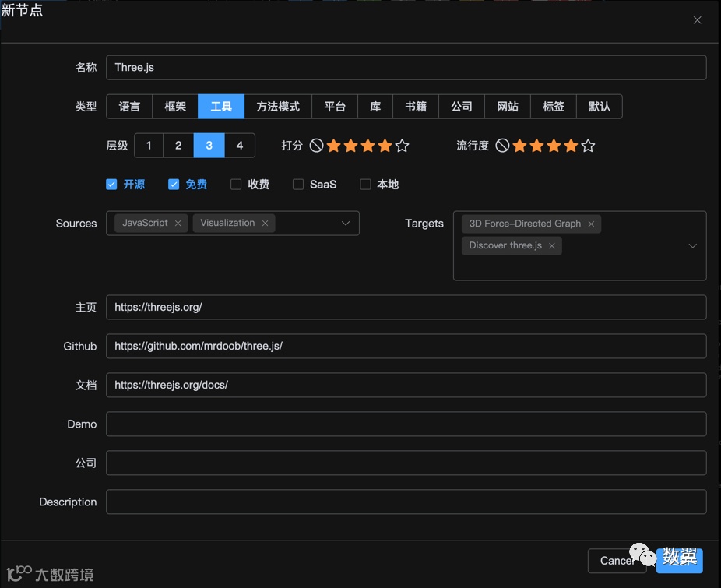
Task: Close the 新节点 dialog with the X
Action: coord(697,20)
